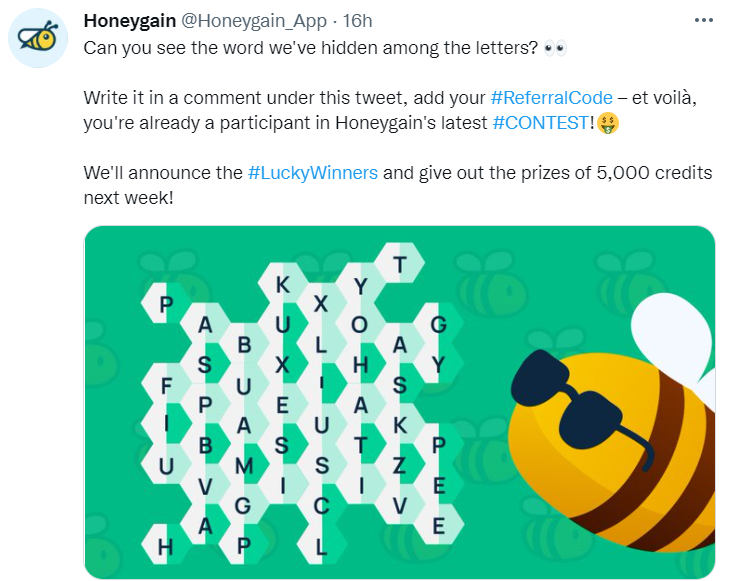Click the sunglasses bee illustration
735x581 pixels.
point(612,422)
